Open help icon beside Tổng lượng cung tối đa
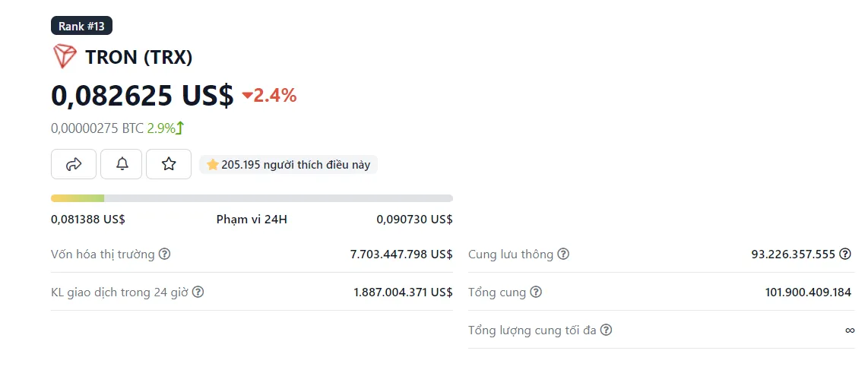This screenshot has width=868, height=392. click(607, 330)
